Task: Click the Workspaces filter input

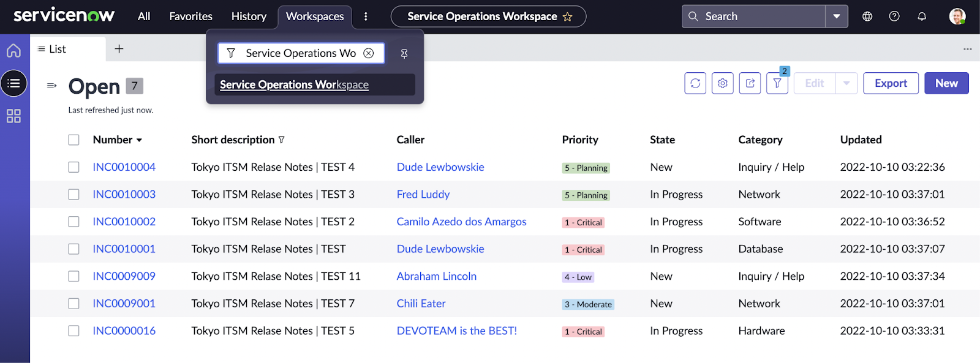Action: click(x=301, y=53)
